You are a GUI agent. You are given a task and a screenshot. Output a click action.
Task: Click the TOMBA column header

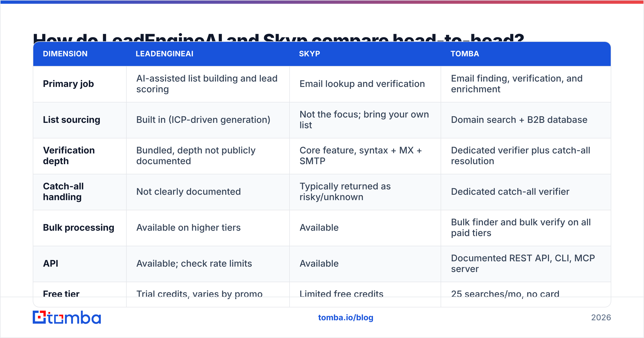pos(465,54)
